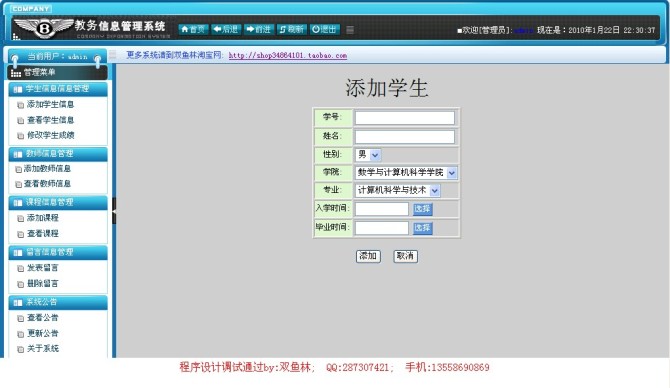Image resolution: width=670 pixels, height=388 pixels.
Task: Open 更新公告 in the sidebar
Action: coord(43,333)
